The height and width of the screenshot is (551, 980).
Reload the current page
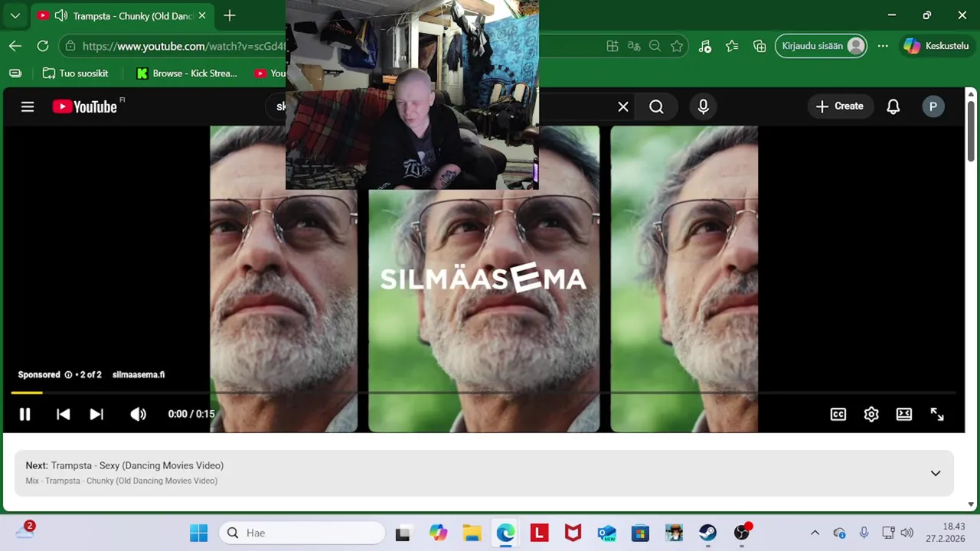(43, 46)
